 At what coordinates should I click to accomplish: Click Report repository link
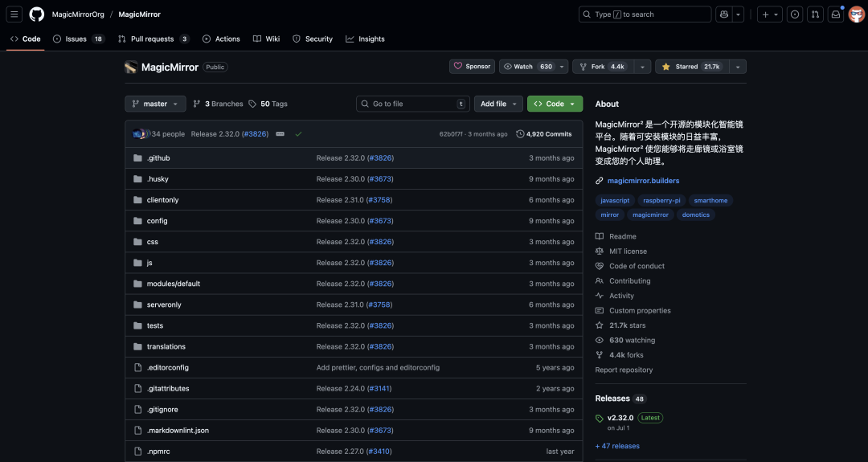pyautogui.click(x=624, y=370)
